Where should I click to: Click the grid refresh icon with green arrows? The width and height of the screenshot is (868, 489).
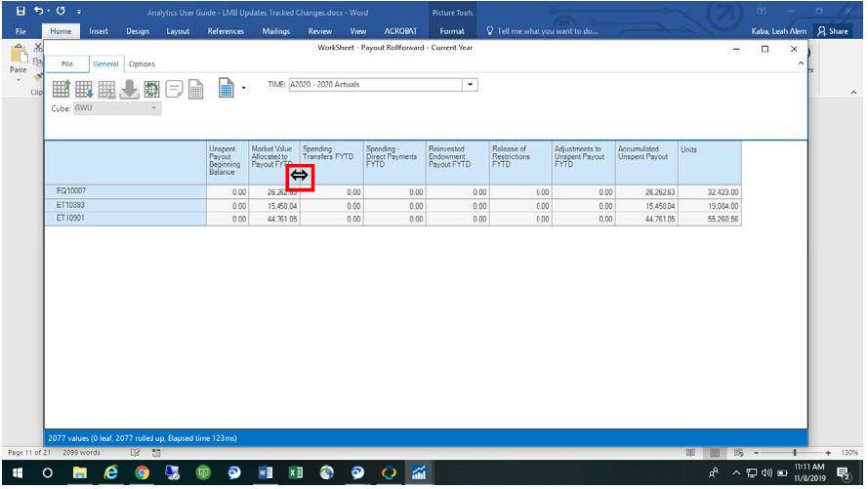[x=151, y=89]
